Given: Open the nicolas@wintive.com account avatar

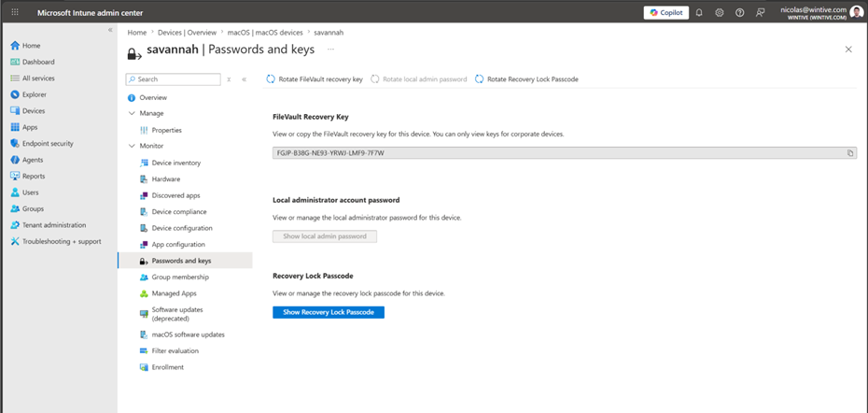Looking at the screenshot, I should pyautogui.click(x=856, y=12).
